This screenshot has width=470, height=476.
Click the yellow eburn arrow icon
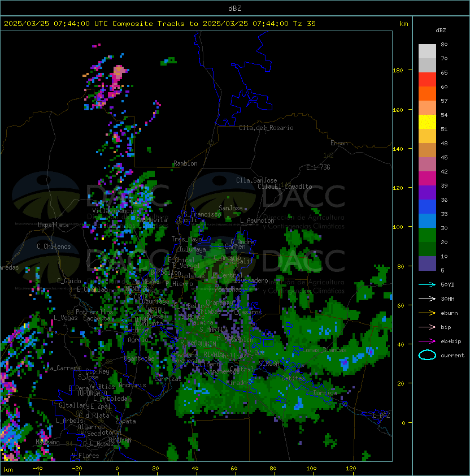[x=427, y=313]
